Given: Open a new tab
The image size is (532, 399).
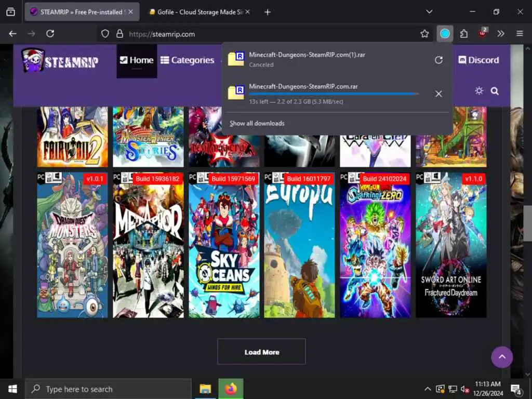Looking at the screenshot, I should (268, 12).
